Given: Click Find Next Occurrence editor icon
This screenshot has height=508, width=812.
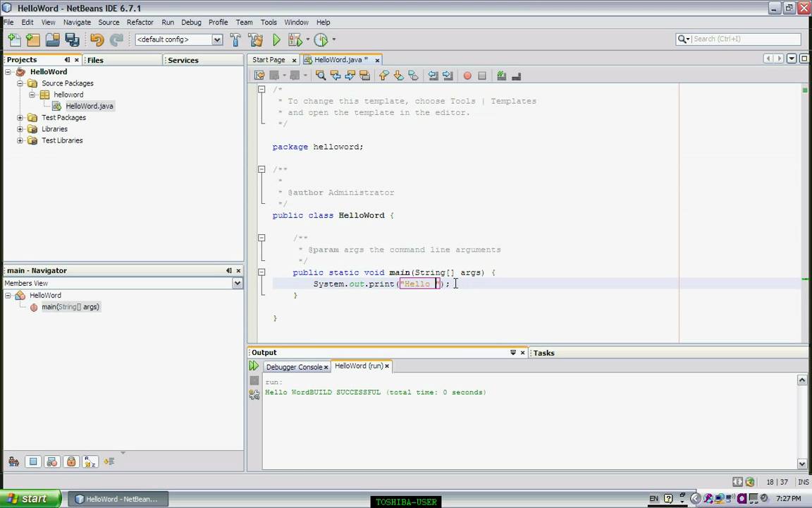Looking at the screenshot, I should pos(350,75).
